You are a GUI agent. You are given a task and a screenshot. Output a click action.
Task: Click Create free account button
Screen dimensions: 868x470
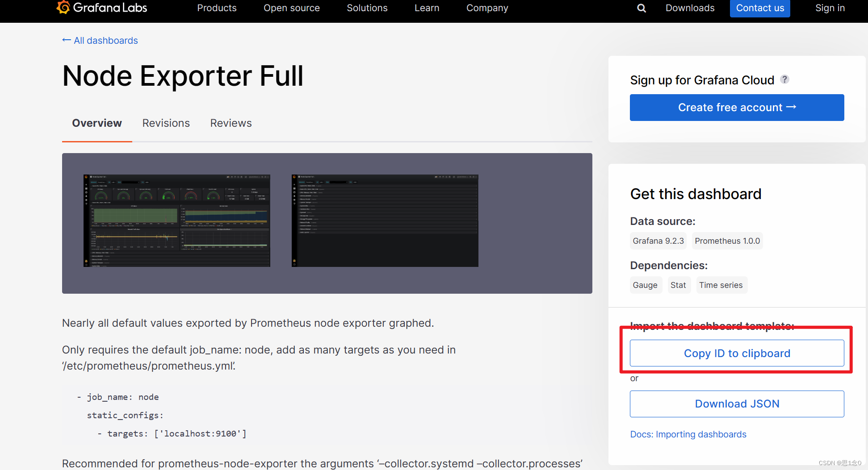(737, 108)
